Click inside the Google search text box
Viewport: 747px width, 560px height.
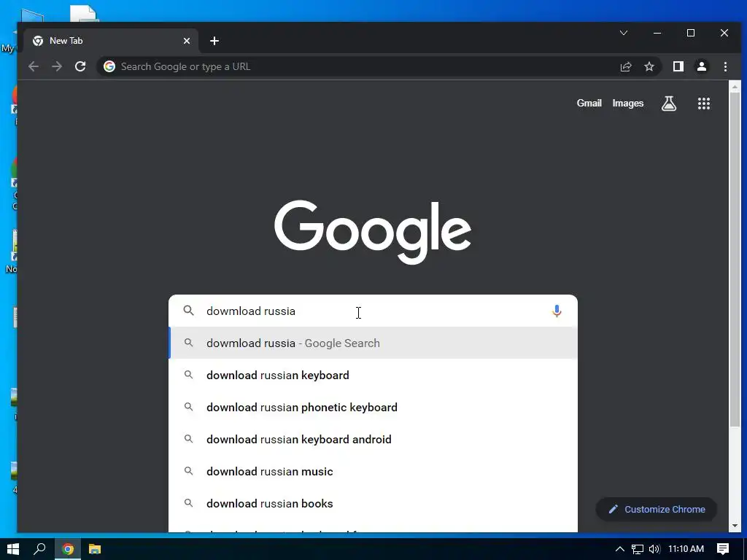coord(374,311)
